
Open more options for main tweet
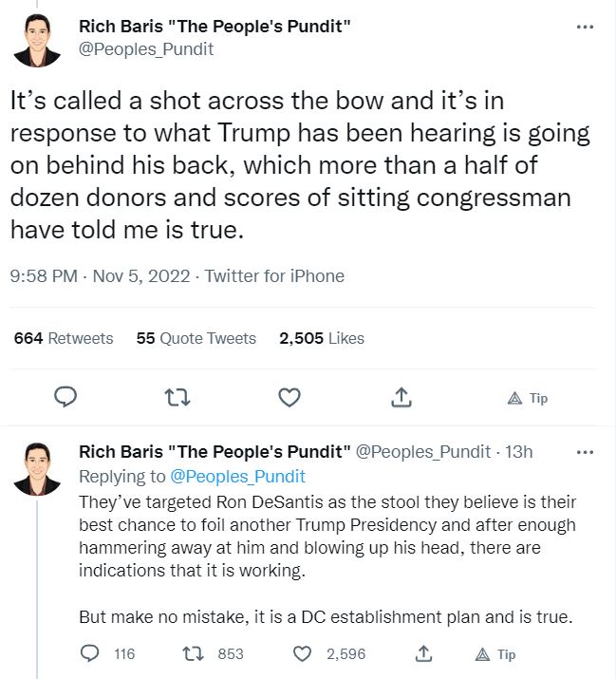click(585, 27)
